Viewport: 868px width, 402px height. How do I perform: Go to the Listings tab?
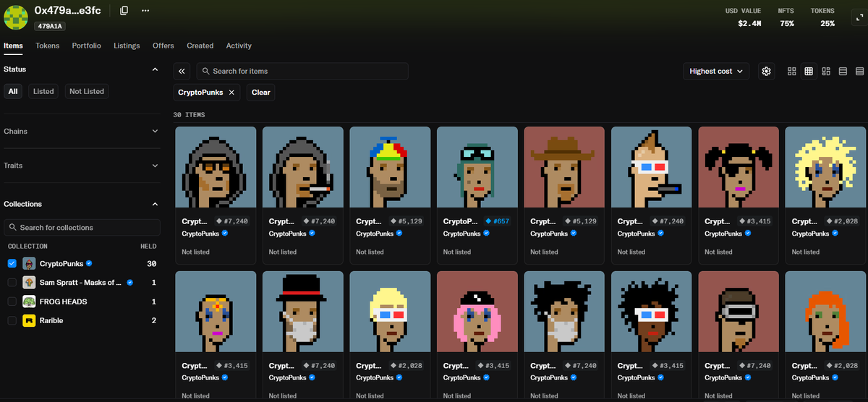(127, 46)
